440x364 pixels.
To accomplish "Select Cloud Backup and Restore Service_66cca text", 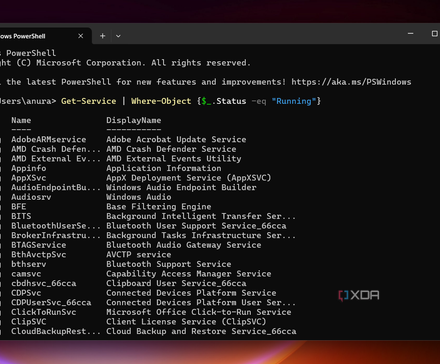I will tap(201, 331).
